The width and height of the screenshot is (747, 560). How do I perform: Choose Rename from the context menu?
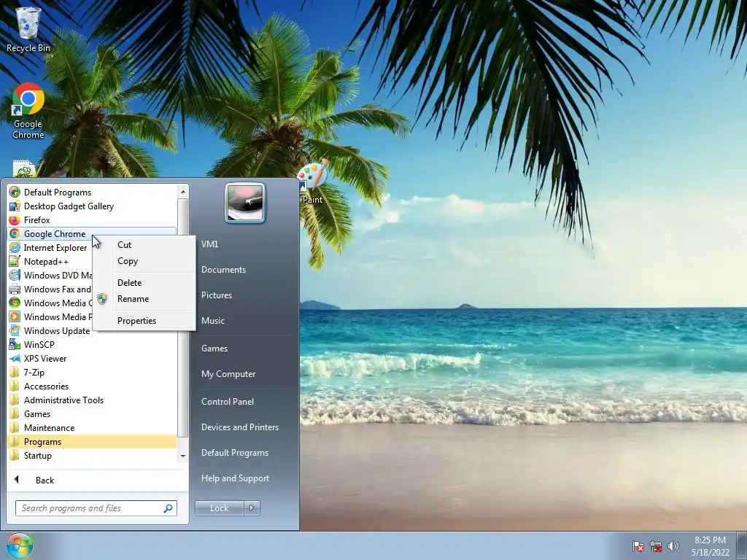pyautogui.click(x=144, y=298)
